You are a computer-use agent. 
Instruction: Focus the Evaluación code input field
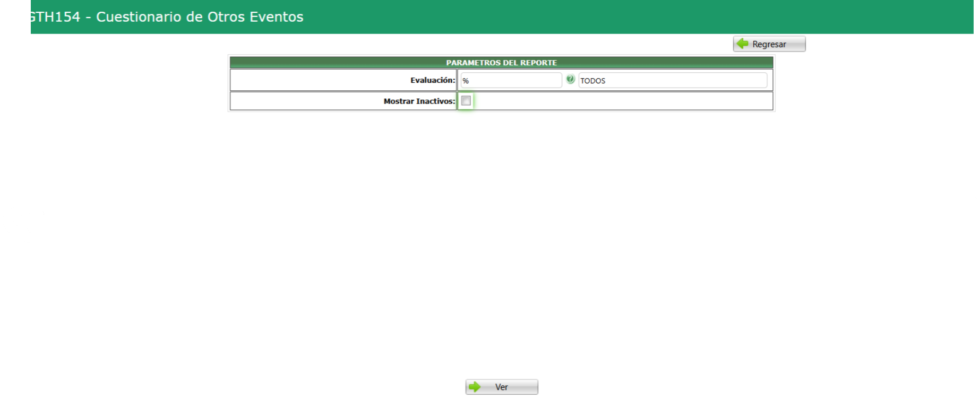[511, 80]
